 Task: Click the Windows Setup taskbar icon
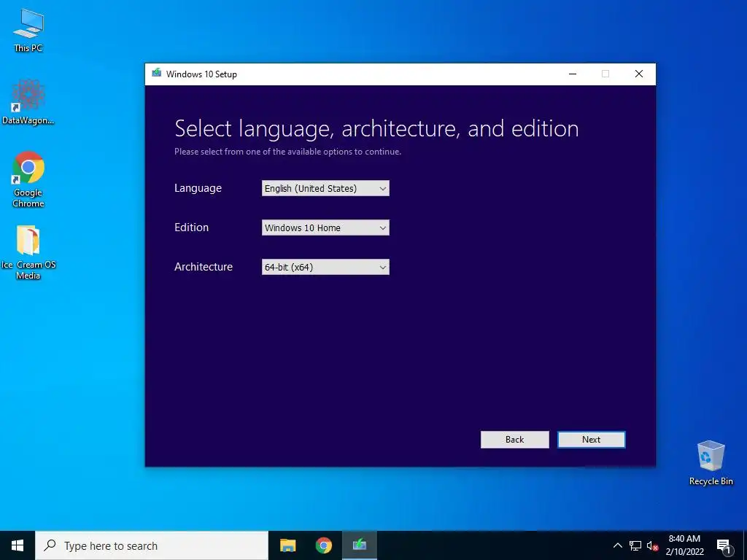359,545
